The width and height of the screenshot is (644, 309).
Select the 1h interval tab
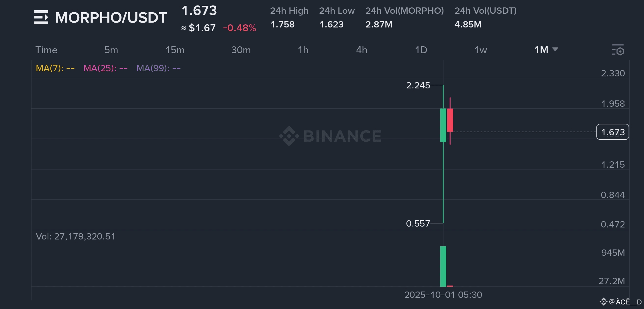click(x=303, y=50)
